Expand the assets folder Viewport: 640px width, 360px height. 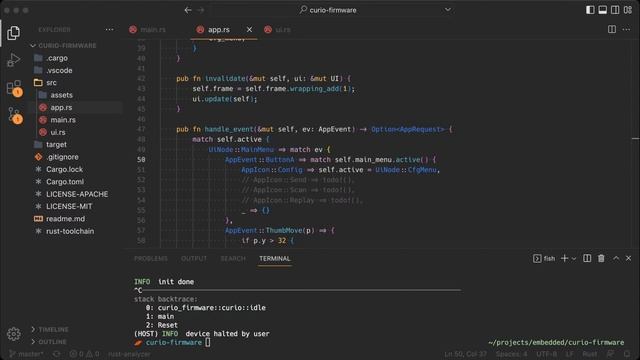[62, 95]
